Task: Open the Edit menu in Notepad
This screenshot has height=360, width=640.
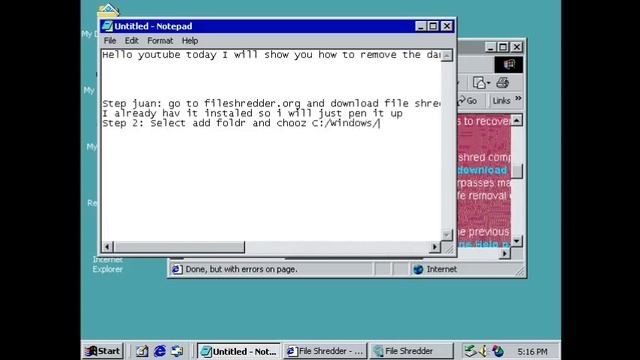Action: click(131, 41)
